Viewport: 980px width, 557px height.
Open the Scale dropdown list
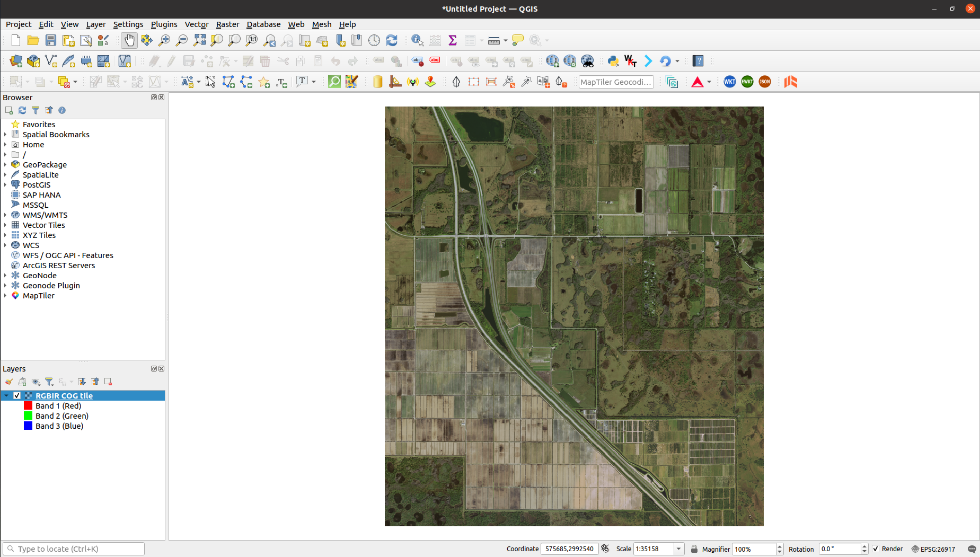tap(678, 549)
